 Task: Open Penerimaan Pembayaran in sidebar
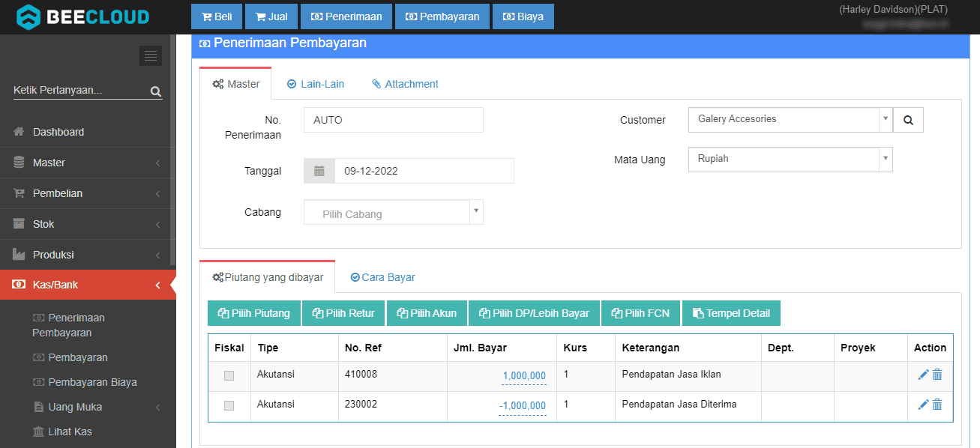pos(69,325)
